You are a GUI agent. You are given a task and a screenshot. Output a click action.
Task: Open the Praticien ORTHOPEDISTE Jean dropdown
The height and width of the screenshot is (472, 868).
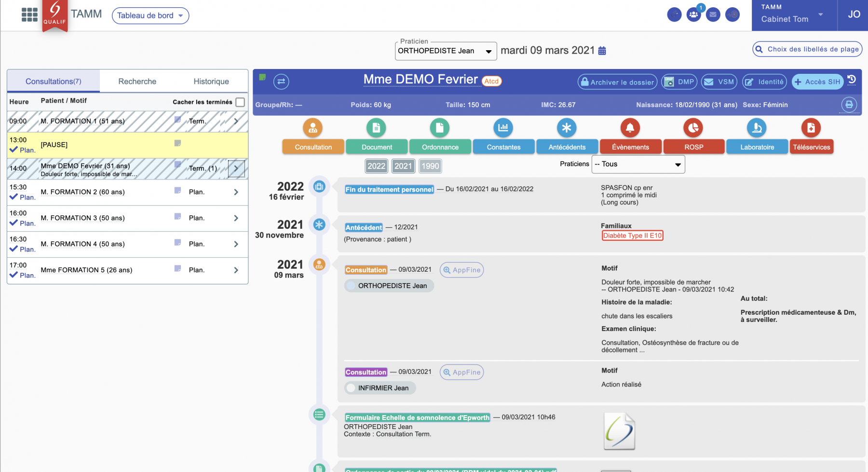446,51
